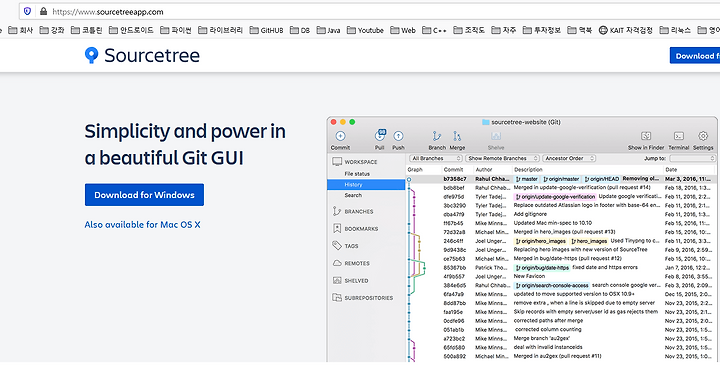Click the origin/search-console-access tag
The image size is (720, 366).
tap(552, 285)
